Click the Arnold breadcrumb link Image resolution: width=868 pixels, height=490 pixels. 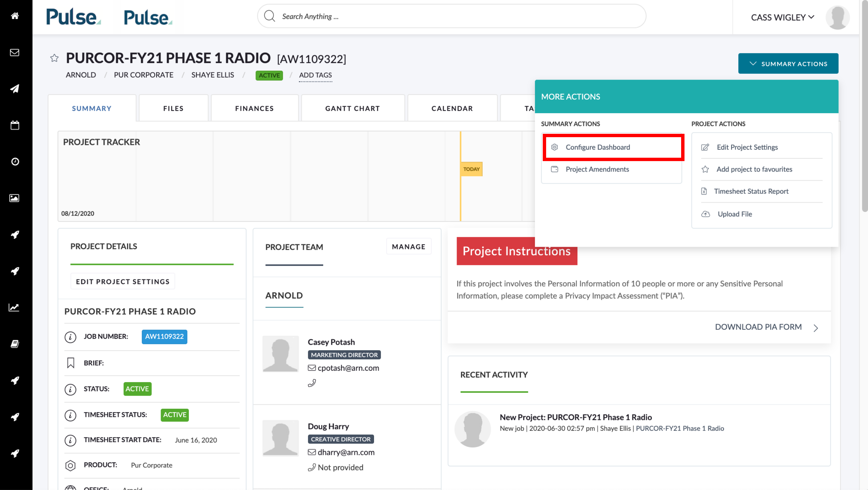click(81, 75)
